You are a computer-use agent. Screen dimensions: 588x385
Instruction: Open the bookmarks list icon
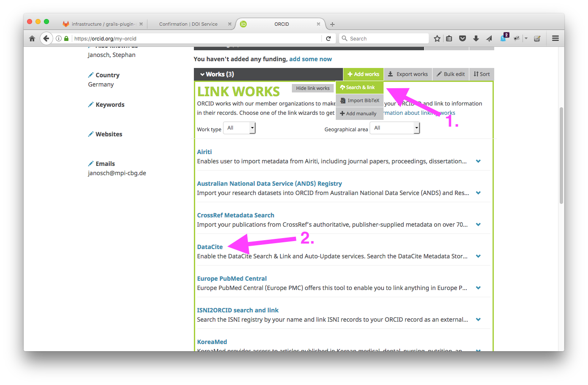[x=449, y=38]
